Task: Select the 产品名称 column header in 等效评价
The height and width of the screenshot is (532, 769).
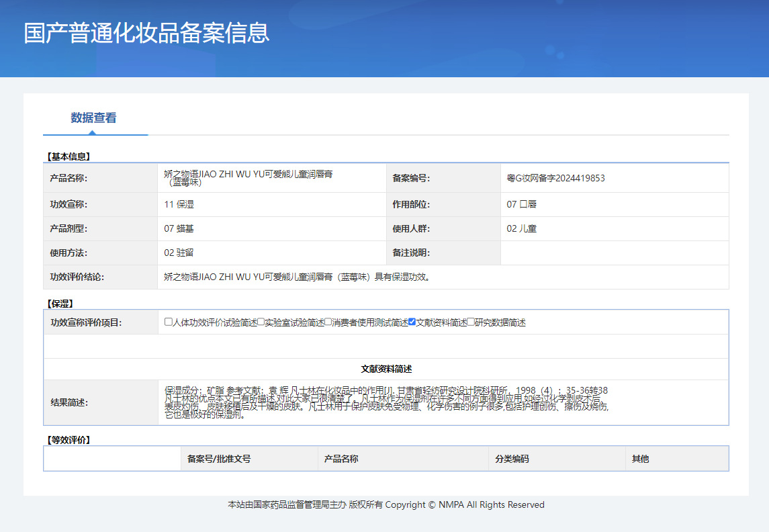Action: [341, 459]
